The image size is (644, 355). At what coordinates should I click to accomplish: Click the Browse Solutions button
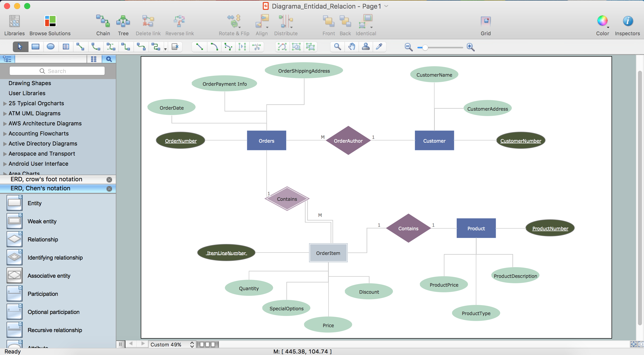49,24
